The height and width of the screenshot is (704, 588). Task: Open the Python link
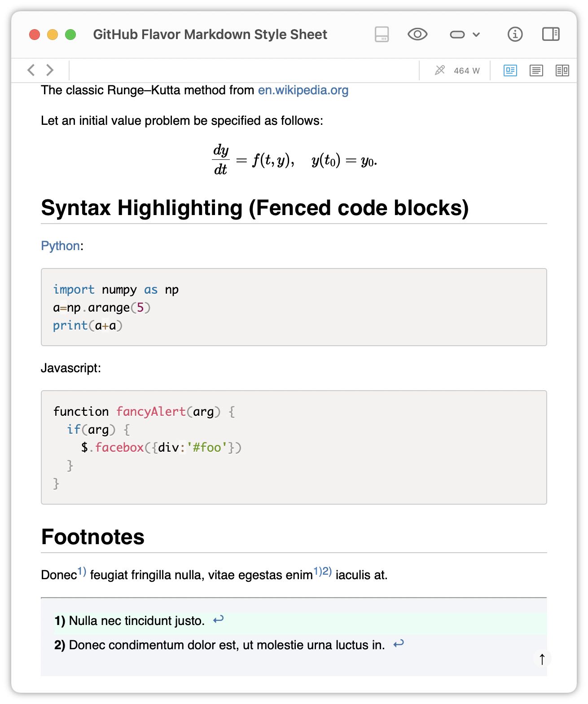coord(61,246)
